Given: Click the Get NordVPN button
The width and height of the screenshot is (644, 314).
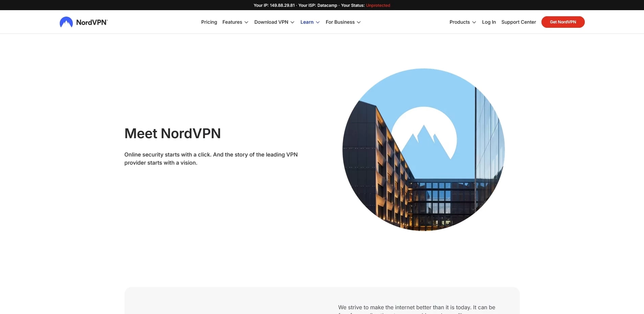Looking at the screenshot, I should click(x=562, y=22).
